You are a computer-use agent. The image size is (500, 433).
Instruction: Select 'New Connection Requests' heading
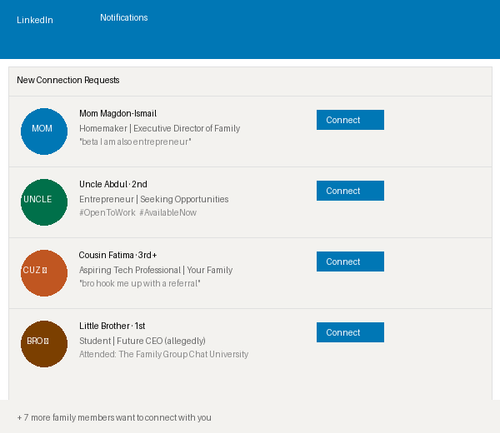point(68,80)
